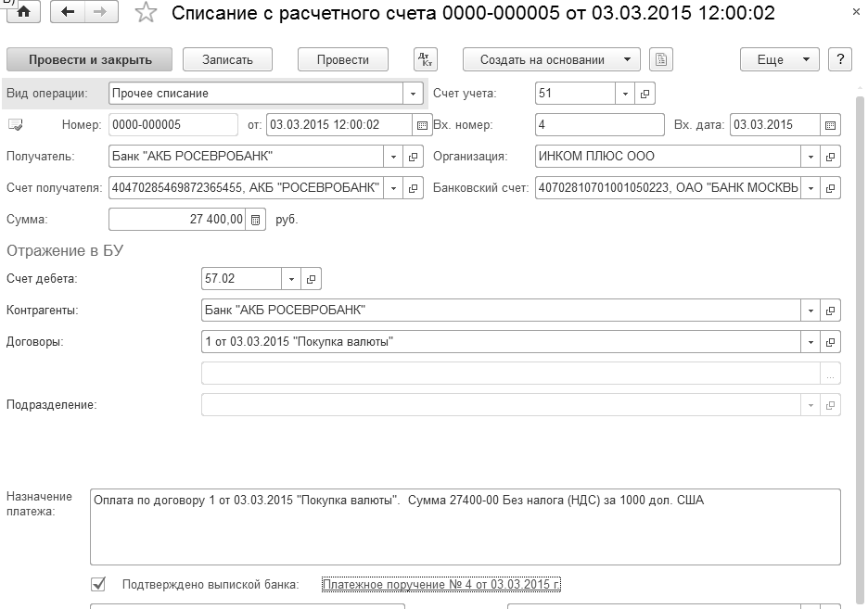
Task: Click Провести и закрыть button
Action: coord(90,59)
